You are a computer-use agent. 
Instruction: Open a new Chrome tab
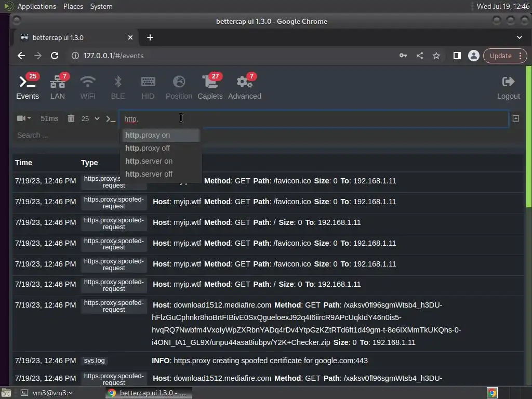pos(150,37)
